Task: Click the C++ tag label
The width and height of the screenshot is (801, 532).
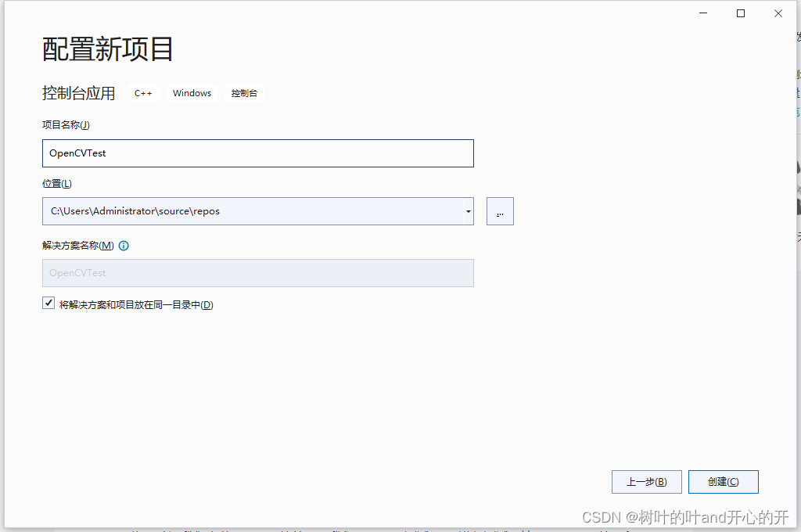Action: click(x=143, y=93)
